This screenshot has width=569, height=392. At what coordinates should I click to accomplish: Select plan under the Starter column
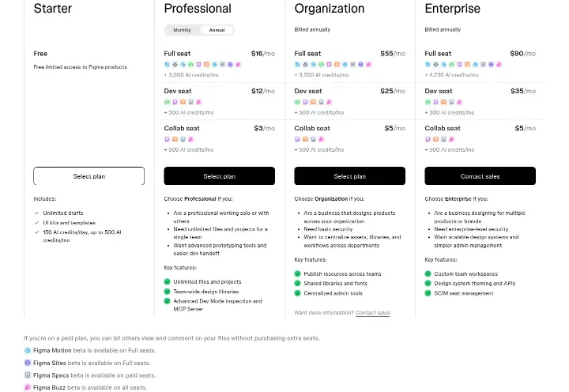[89, 176]
